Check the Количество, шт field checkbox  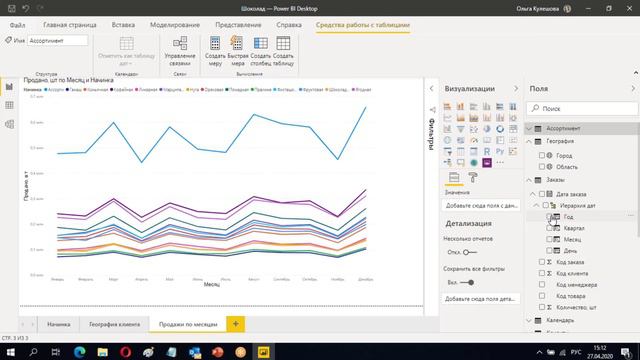tap(542, 307)
